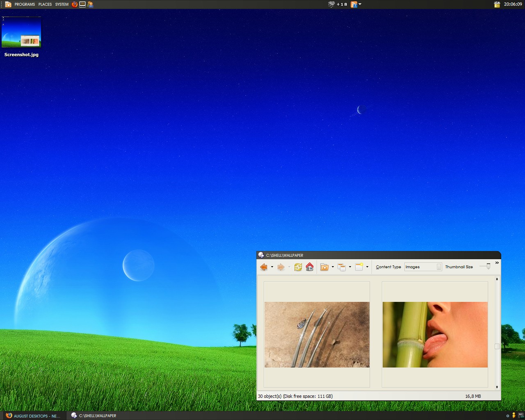Open the SYSTEM menu

(62, 4)
